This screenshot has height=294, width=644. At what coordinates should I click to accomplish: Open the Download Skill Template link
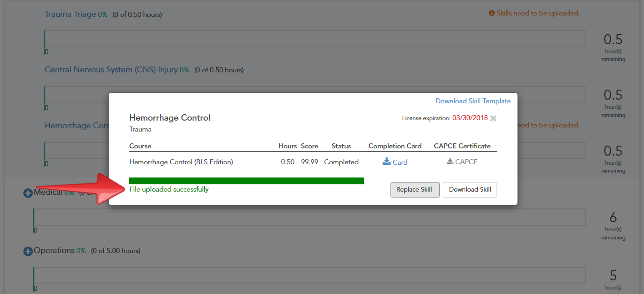point(473,101)
